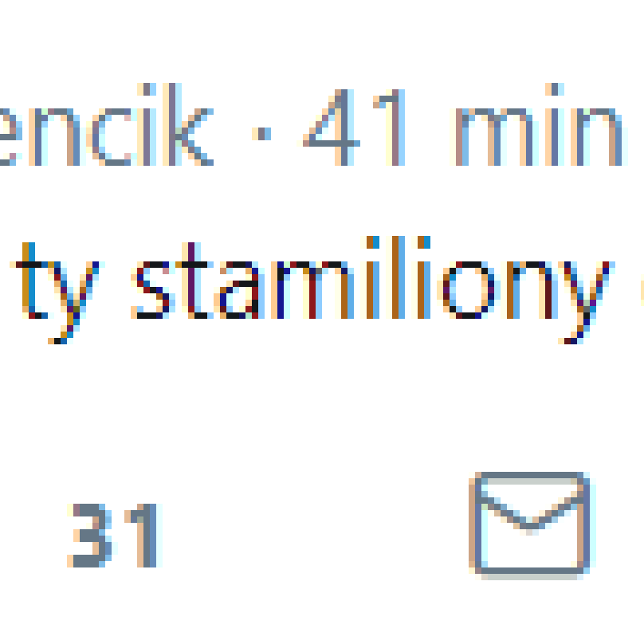Send post via direct message envelope
Image resolution: width=644 pixels, height=644 pixels.
click(x=532, y=525)
